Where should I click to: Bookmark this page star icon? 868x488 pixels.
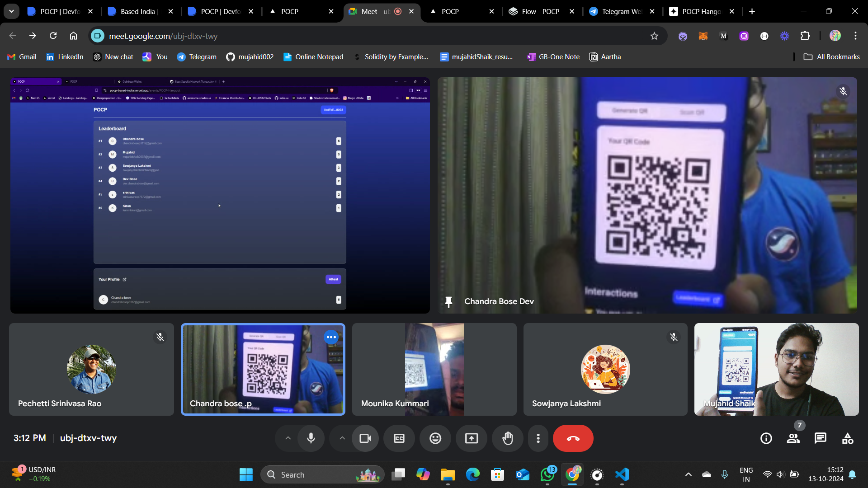click(654, 36)
